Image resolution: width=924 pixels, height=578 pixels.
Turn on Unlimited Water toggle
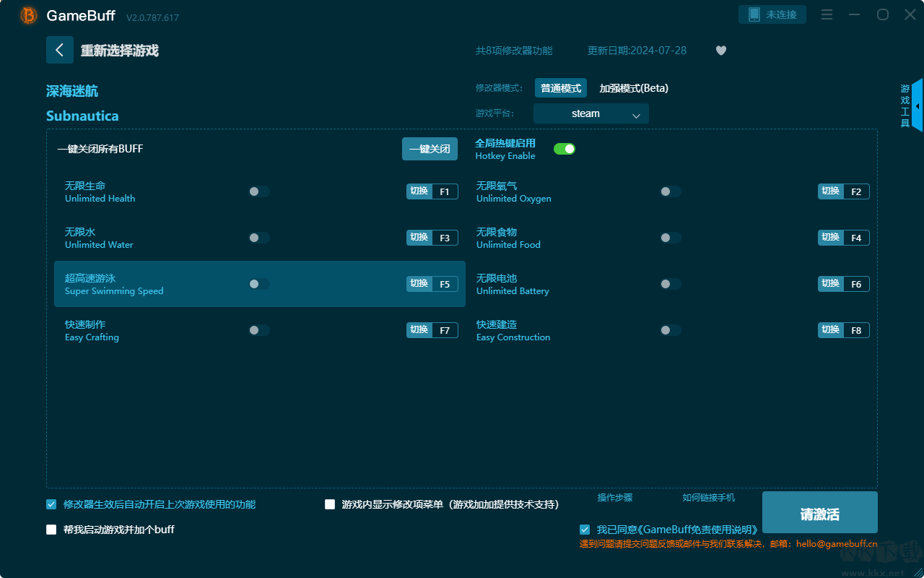pyautogui.click(x=259, y=238)
